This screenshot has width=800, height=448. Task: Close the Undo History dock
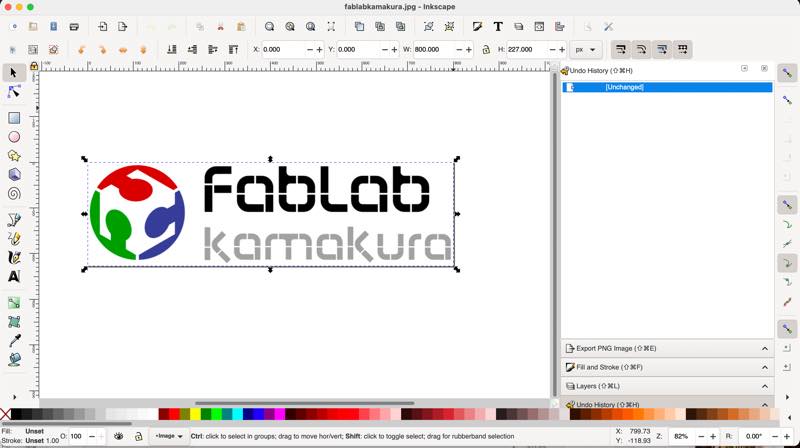(x=764, y=68)
